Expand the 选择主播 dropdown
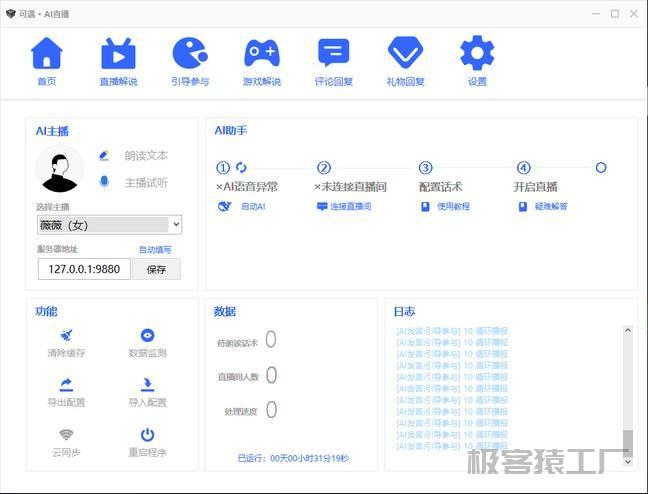The height and width of the screenshot is (494, 648). coord(109,225)
